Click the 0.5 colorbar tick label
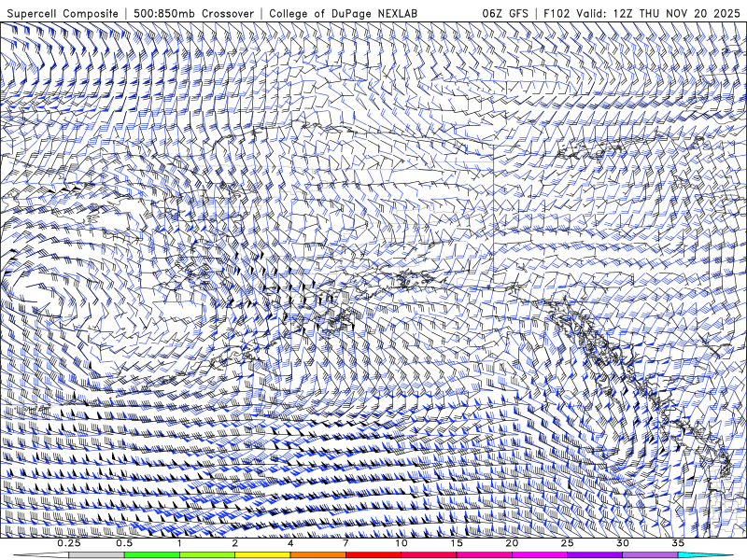The width and height of the screenshot is (747, 560). point(124,543)
